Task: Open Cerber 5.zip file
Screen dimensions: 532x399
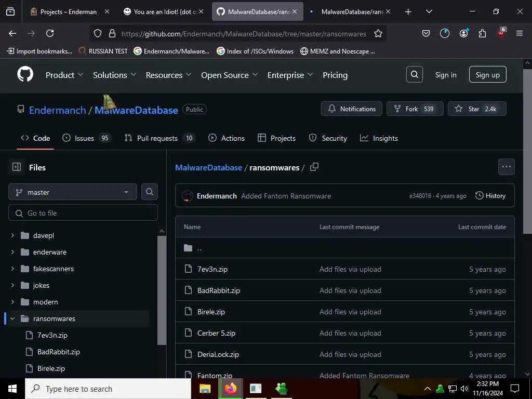Action: [x=216, y=333]
